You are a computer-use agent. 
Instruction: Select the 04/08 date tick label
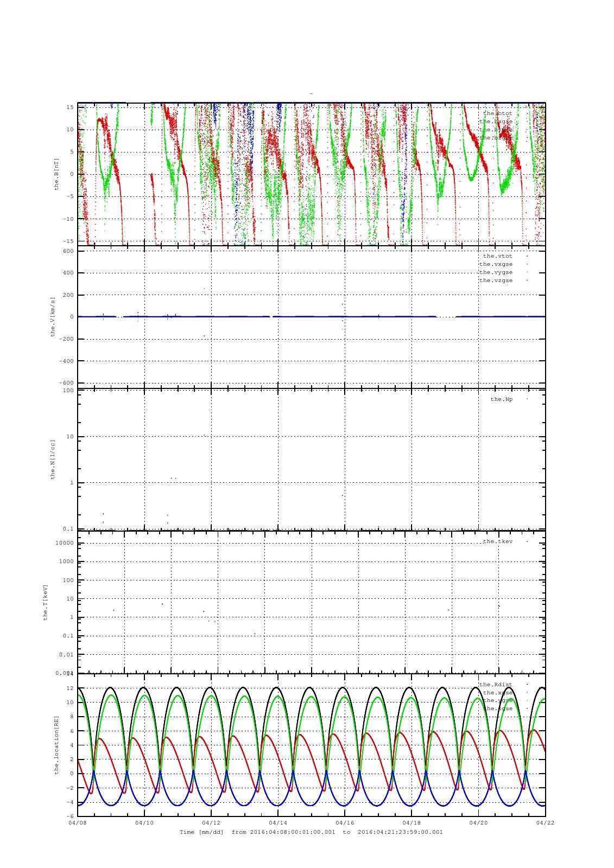point(78,822)
